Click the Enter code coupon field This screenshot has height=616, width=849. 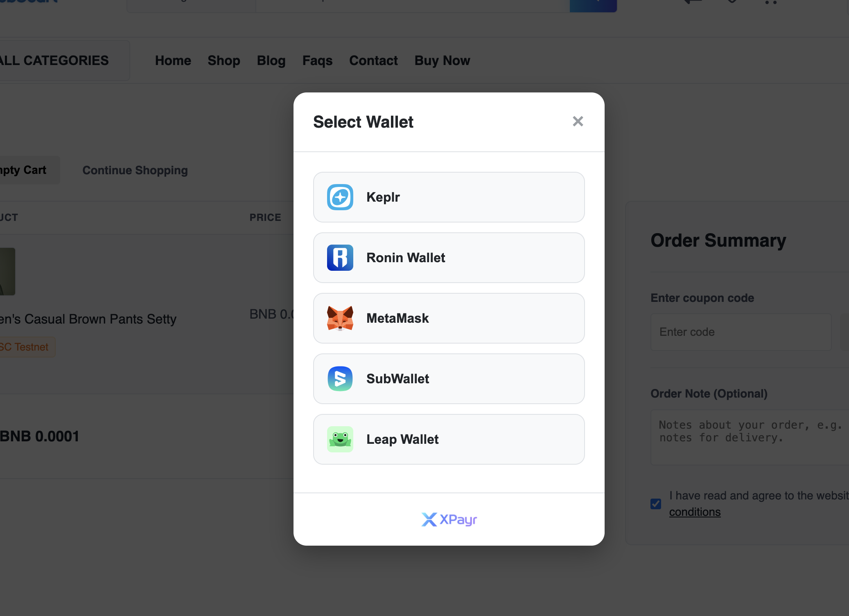click(741, 332)
